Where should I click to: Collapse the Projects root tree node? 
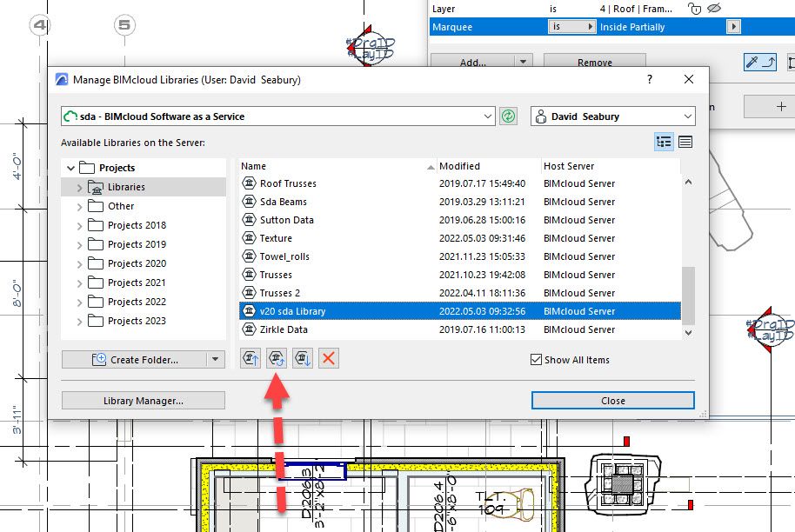70,168
